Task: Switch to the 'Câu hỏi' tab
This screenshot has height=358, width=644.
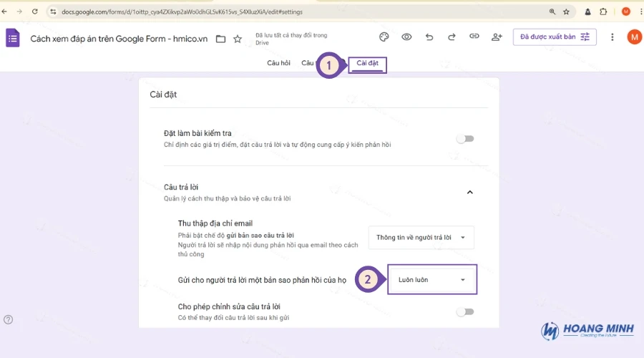Action: click(278, 63)
